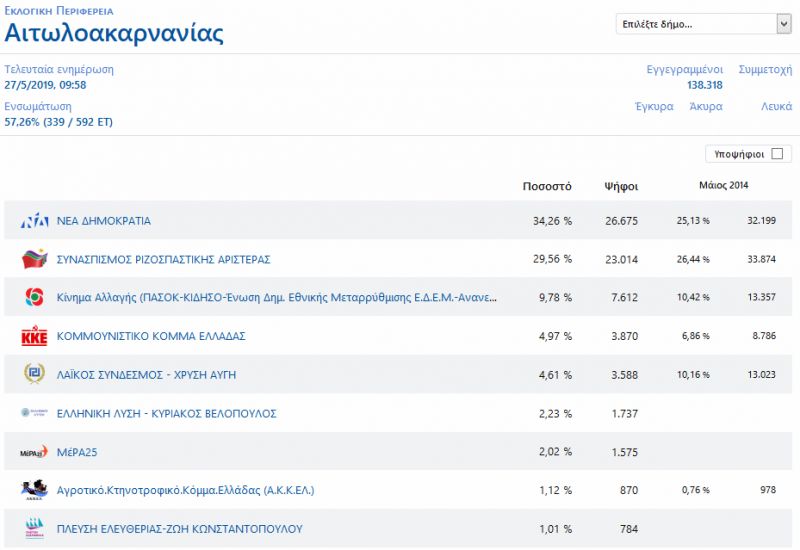Click the 2014 votes value 33.874
Viewport: 800px width, 550px height.
pyautogui.click(x=761, y=259)
